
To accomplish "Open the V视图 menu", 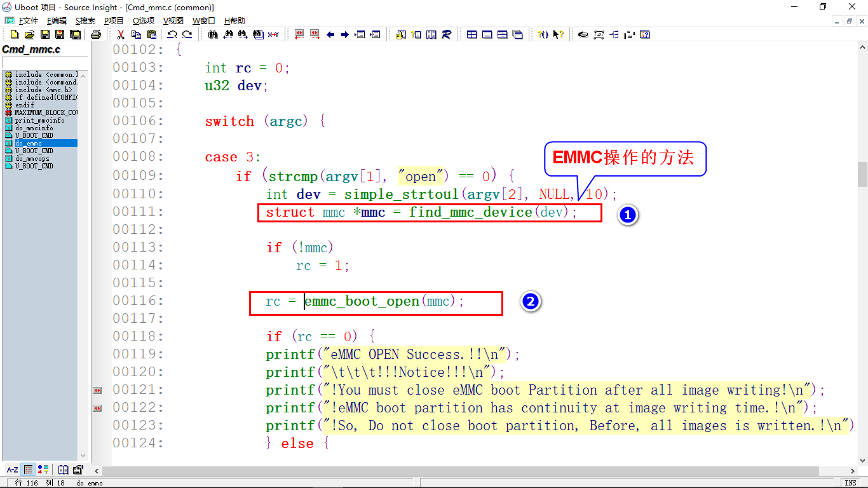I will coord(173,21).
